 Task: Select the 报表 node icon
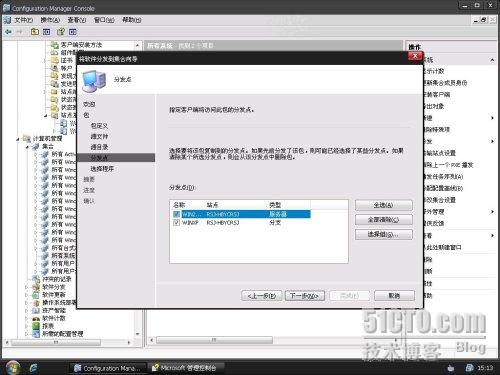(x=36, y=326)
